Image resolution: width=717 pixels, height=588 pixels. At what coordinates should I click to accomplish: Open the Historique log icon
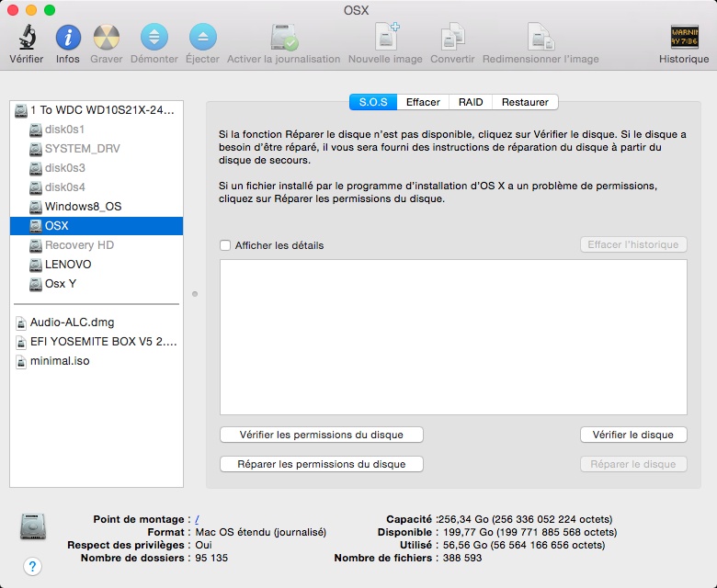point(684,39)
